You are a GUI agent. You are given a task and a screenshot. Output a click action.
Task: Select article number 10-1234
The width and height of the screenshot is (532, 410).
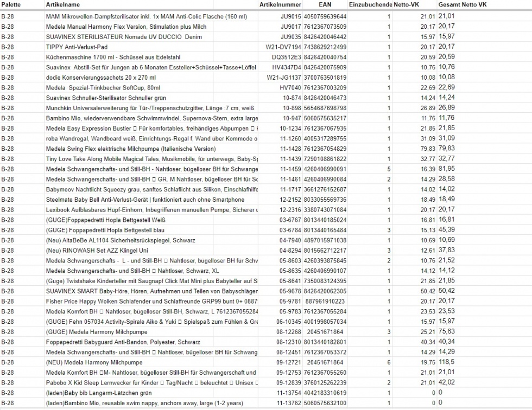[290, 128]
